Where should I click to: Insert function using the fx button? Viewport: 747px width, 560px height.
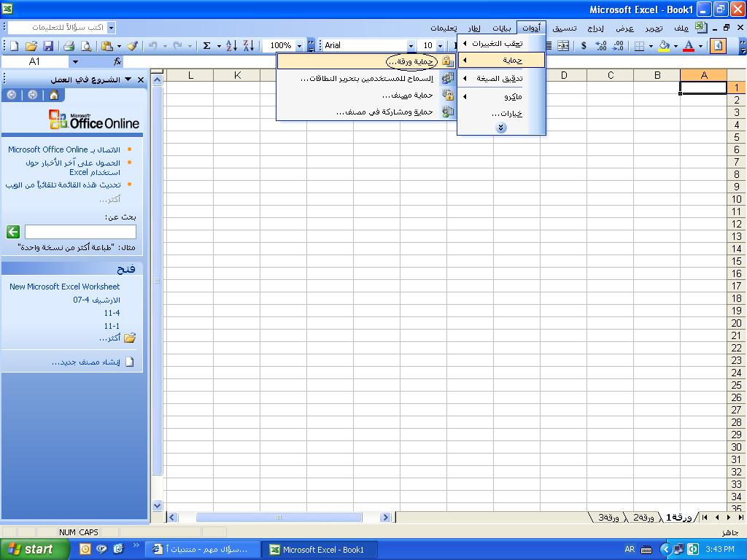click(117, 61)
